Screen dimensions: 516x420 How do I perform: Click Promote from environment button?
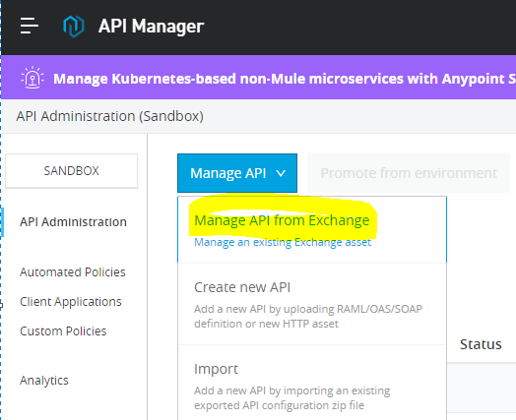click(409, 173)
